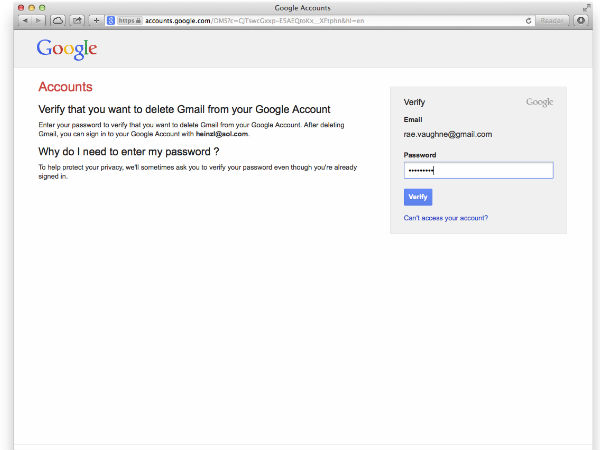Click the accounts.google.com address bar
Viewport: 600px width, 450px height.
click(x=300, y=20)
